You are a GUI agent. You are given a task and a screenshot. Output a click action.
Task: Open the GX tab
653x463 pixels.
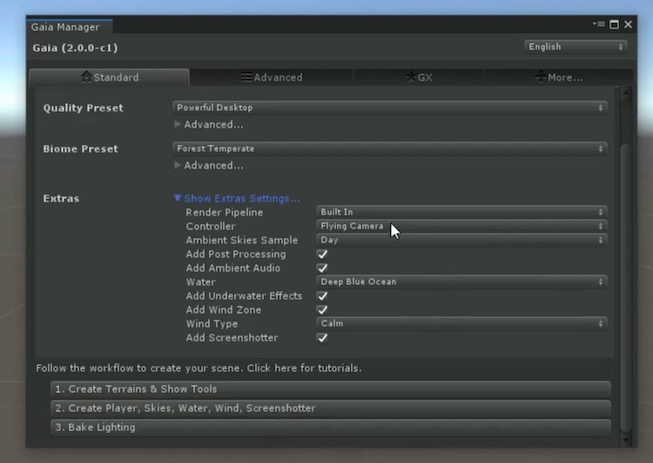419,77
